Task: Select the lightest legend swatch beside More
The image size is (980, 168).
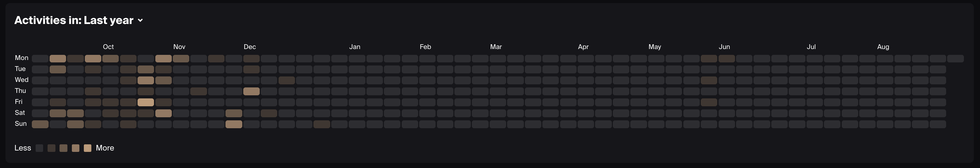Action: pyautogui.click(x=88, y=148)
